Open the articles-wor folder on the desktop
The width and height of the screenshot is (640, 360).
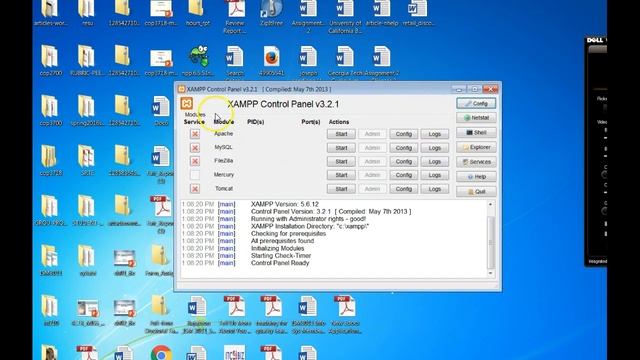pyautogui.click(x=51, y=13)
